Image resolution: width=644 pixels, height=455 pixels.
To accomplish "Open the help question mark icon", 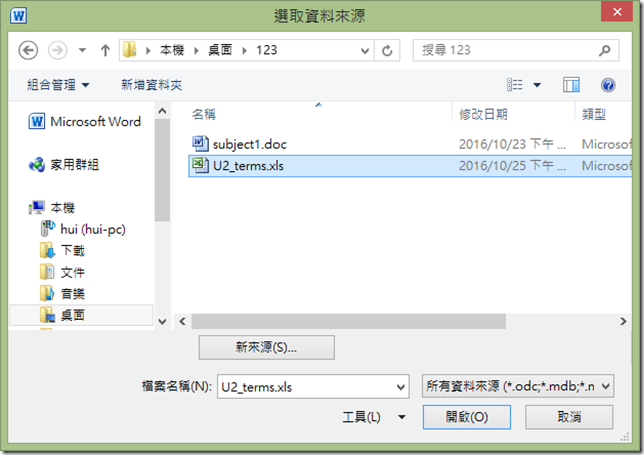I will tap(608, 85).
